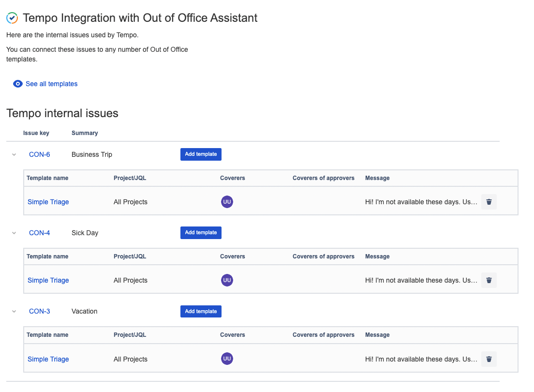The width and height of the screenshot is (534, 392).
Task: Click the Business Trip summary text
Action: coord(91,154)
